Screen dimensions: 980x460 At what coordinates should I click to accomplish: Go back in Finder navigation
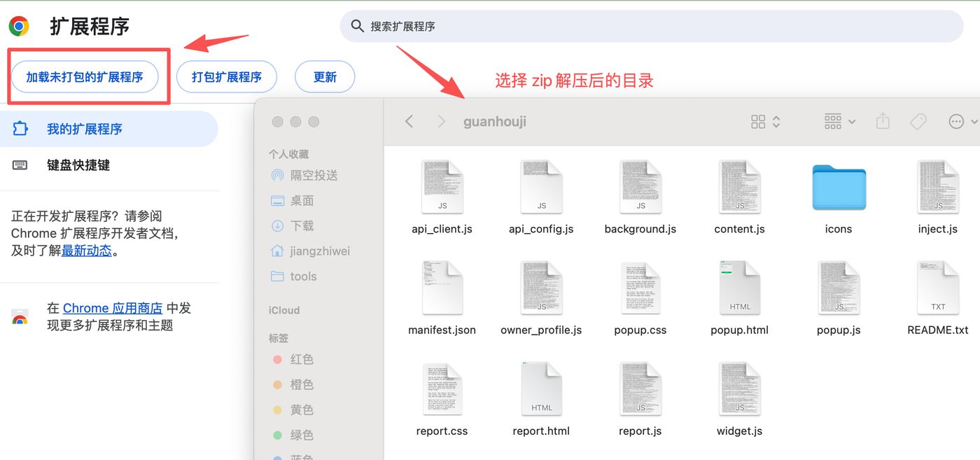click(x=409, y=121)
